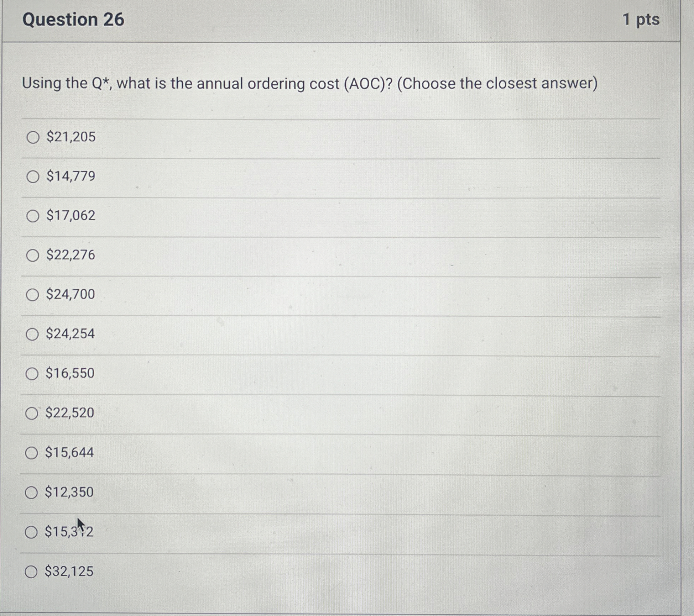Select the $17,062 answer option
The height and width of the screenshot is (616, 694).
[x=33, y=216]
